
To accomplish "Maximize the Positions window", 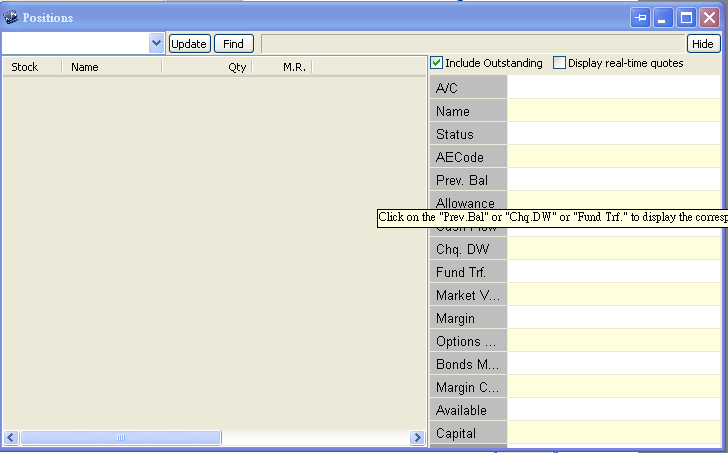I will click(687, 17).
